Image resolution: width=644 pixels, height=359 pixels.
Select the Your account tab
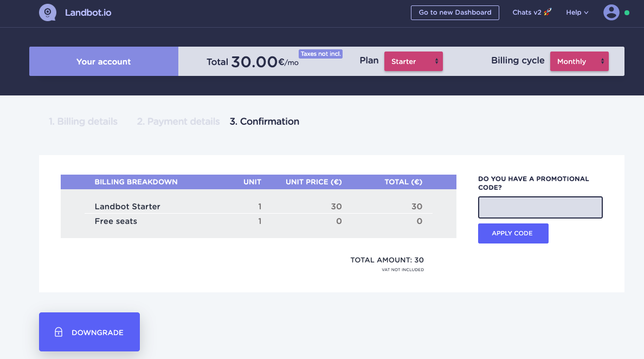[104, 61]
